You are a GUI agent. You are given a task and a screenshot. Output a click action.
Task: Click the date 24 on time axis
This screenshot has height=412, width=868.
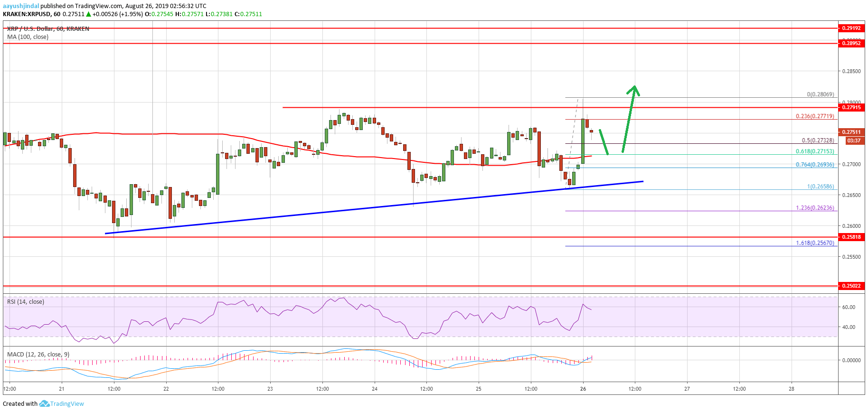(375, 389)
